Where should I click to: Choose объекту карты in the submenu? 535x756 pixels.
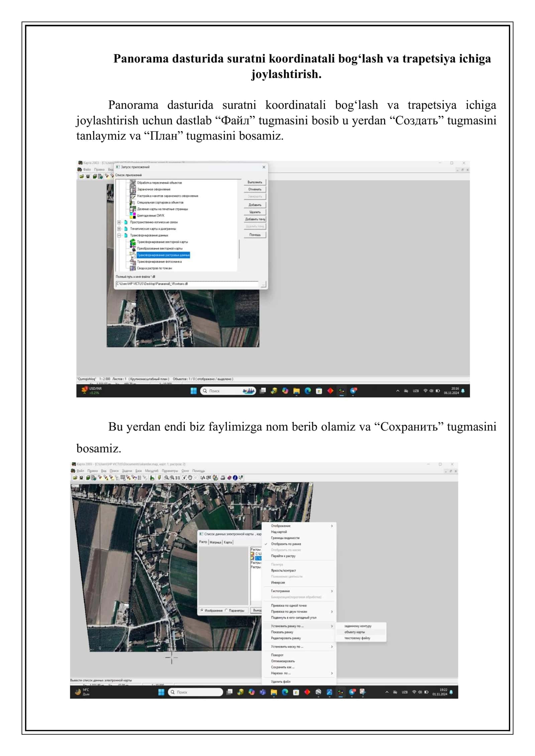pyautogui.click(x=361, y=632)
